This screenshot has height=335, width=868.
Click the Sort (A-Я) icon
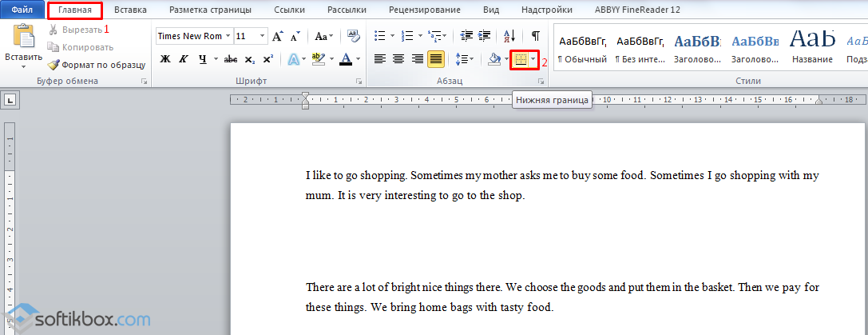pyautogui.click(x=511, y=36)
